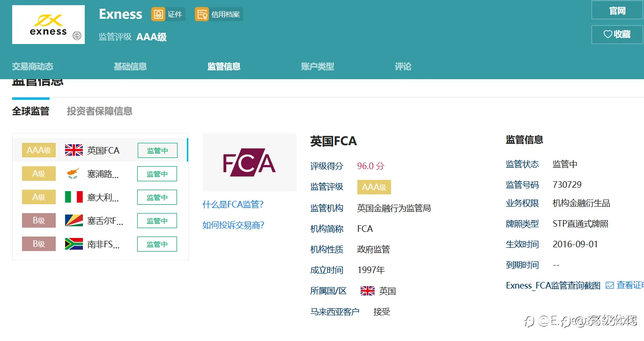The image size is (644, 341).
Task: Click the Exness title heading
Action: tap(120, 14)
